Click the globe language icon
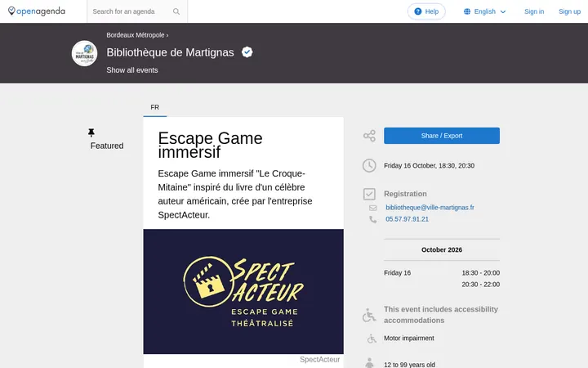This screenshot has width=588, height=368. point(467,11)
